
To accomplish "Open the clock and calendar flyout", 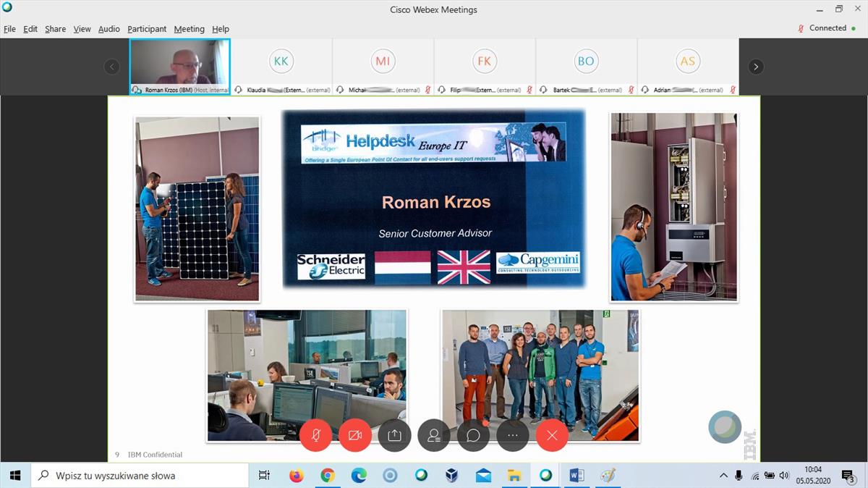I will coord(812,475).
